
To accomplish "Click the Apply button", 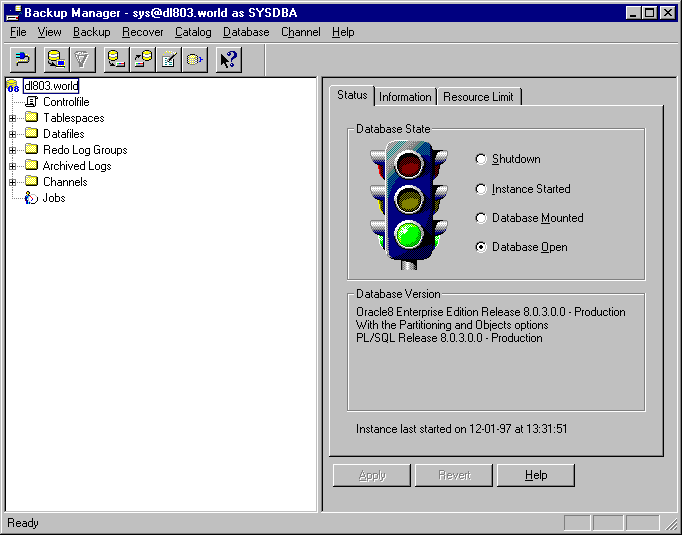I will coord(372,475).
